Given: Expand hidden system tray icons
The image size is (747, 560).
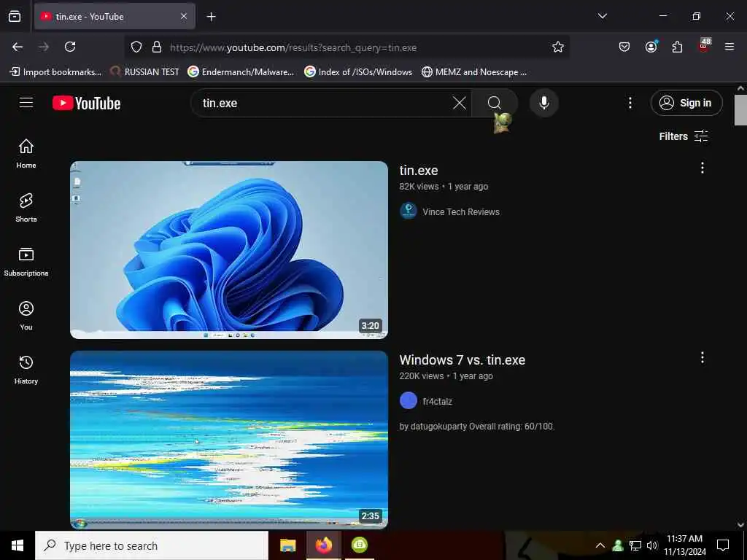Looking at the screenshot, I should 600,545.
